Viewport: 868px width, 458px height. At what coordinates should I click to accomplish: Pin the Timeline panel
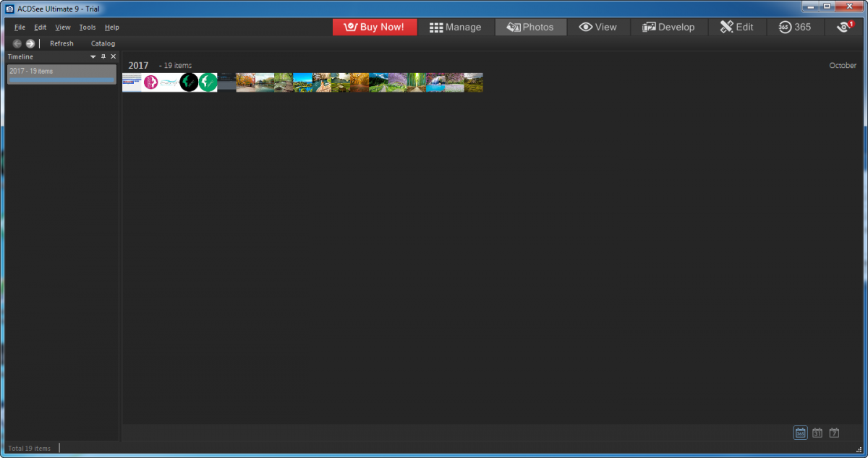click(x=103, y=56)
